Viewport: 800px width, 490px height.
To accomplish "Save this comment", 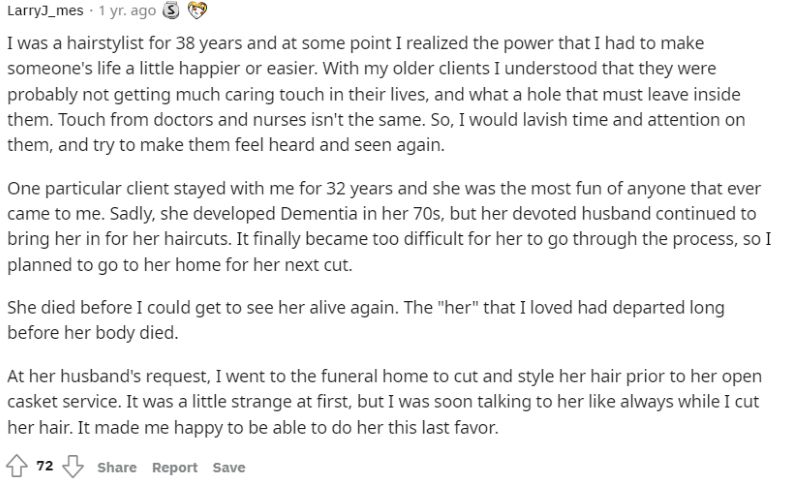I will [228, 468].
